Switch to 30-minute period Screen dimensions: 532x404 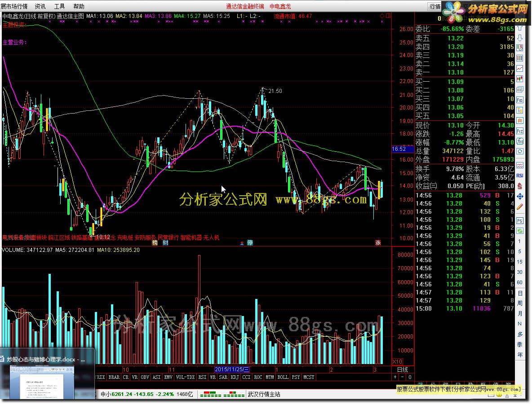click(x=519, y=272)
